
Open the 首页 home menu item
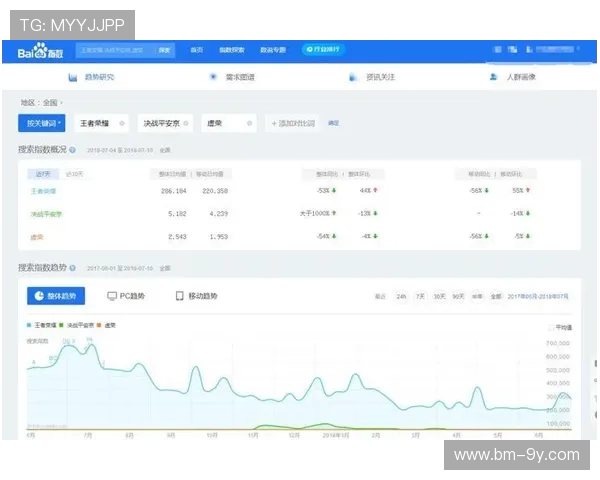point(197,50)
